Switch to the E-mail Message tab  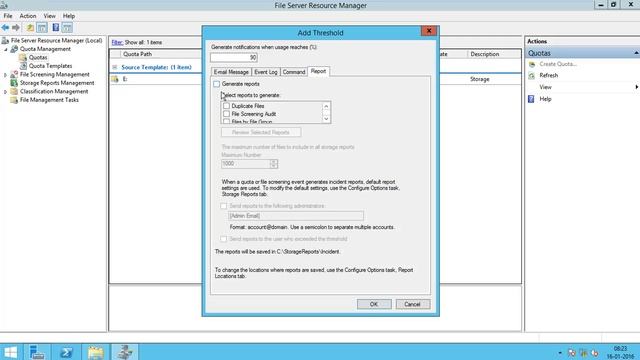coord(231,72)
